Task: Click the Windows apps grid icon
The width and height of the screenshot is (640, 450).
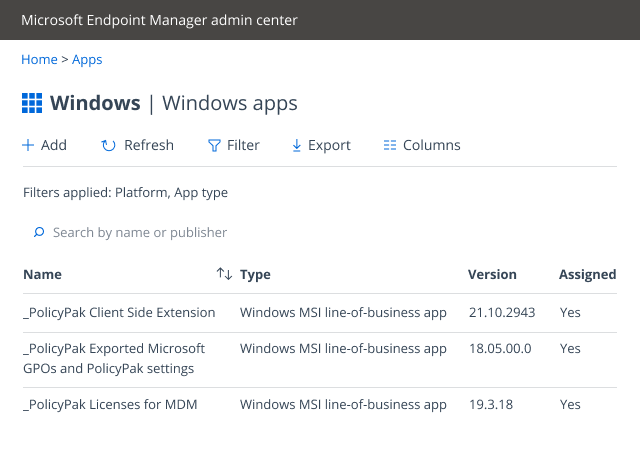Action: point(32,103)
